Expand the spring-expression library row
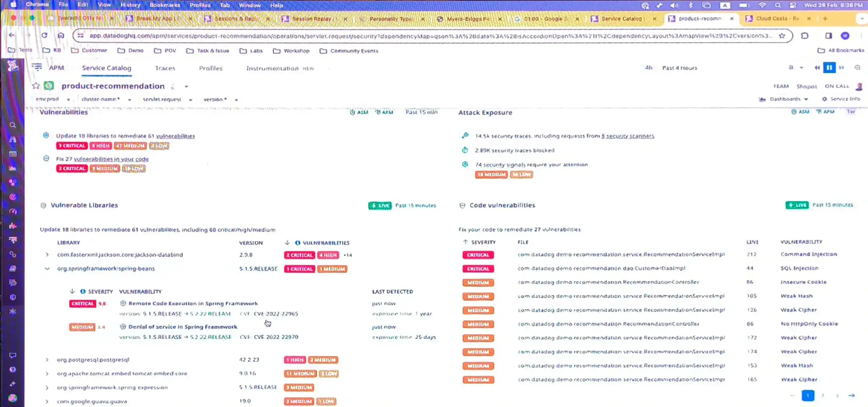 tap(47, 388)
